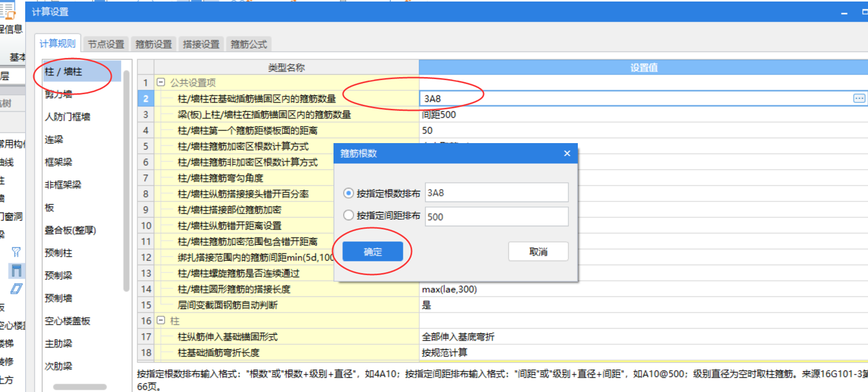Collapse the 柱 group in row 16

(x=161, y=320)
